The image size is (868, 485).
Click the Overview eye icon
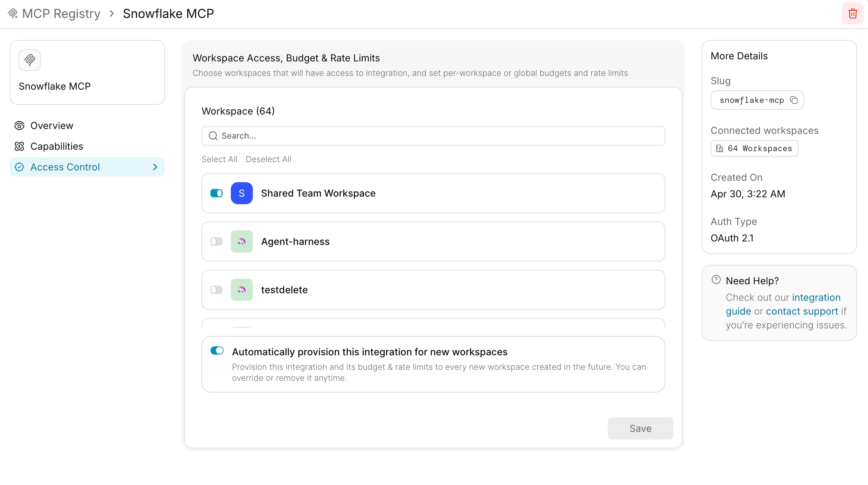pos(19,126)
